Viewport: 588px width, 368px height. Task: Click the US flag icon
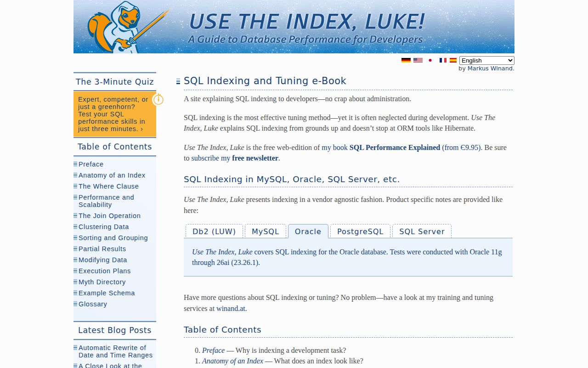(418, 60)
